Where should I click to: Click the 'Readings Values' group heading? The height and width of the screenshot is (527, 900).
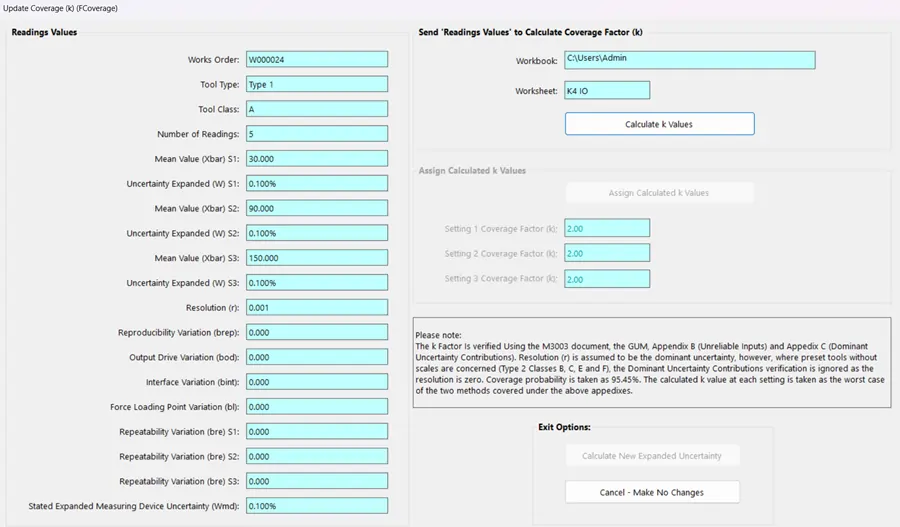pos(44,32)
